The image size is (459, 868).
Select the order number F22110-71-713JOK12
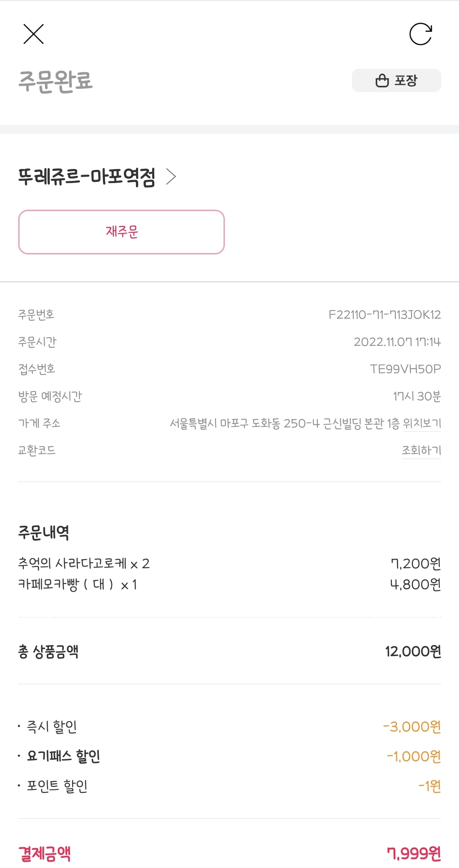[384, 315]
